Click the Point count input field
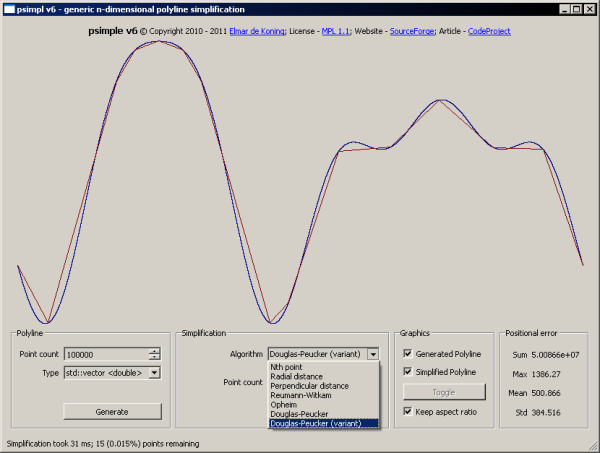The width and height of the screenshot is (600, 453). (x=107, y=354)
